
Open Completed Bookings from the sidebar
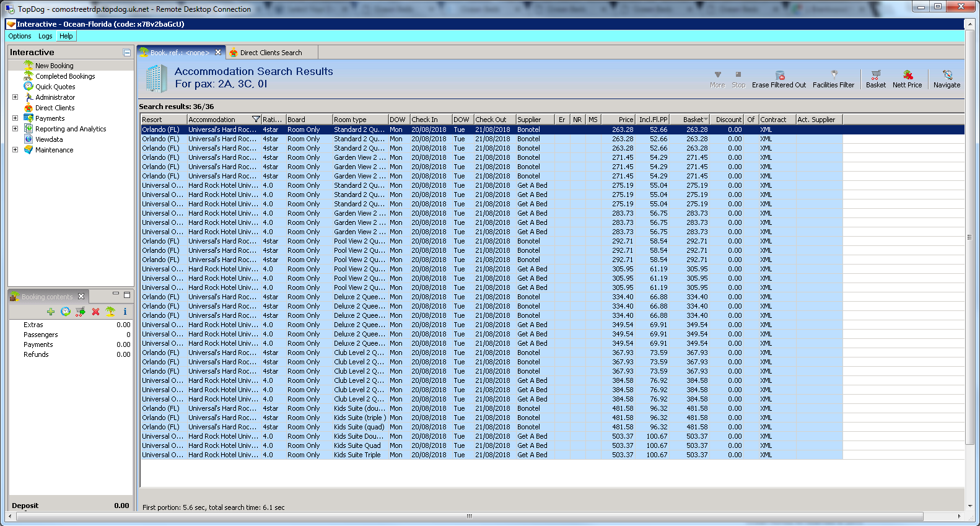point(65,76)
